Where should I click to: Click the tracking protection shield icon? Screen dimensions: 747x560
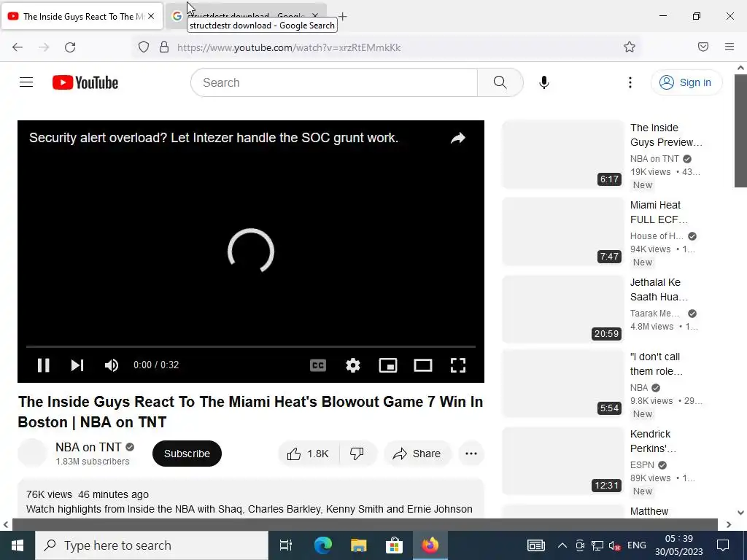click(144, 47)
